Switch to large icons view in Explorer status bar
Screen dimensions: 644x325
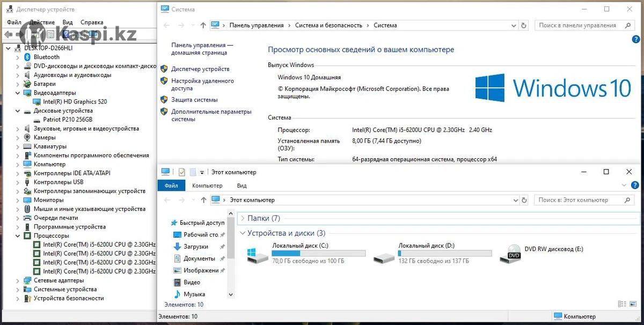(x=633, y=305)
